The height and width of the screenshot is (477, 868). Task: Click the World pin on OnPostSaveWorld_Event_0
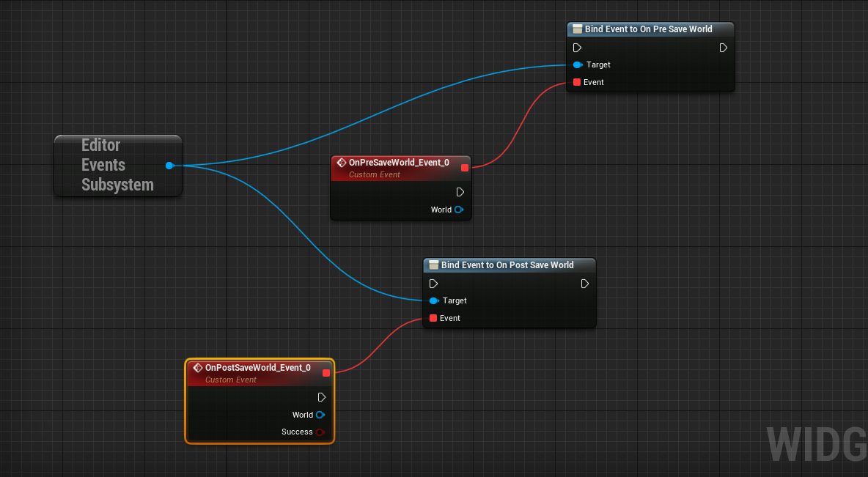click(321, 414)
